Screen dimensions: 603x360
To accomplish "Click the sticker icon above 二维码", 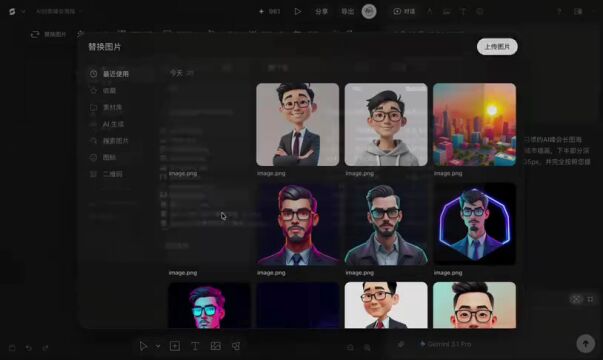I will (x=93, y=157).
